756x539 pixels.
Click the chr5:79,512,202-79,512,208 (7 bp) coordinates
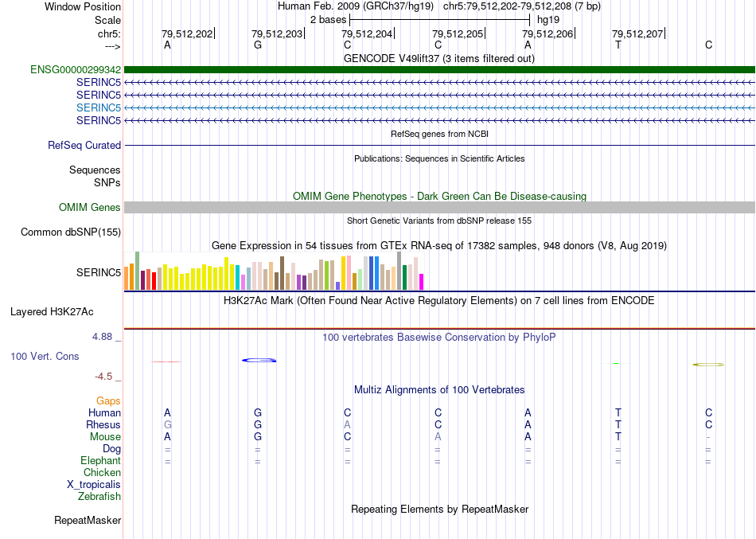tap(522, 6)
